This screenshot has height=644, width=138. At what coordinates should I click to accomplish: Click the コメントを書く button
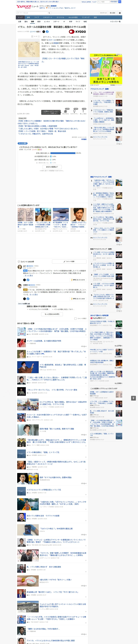(69, 261)
